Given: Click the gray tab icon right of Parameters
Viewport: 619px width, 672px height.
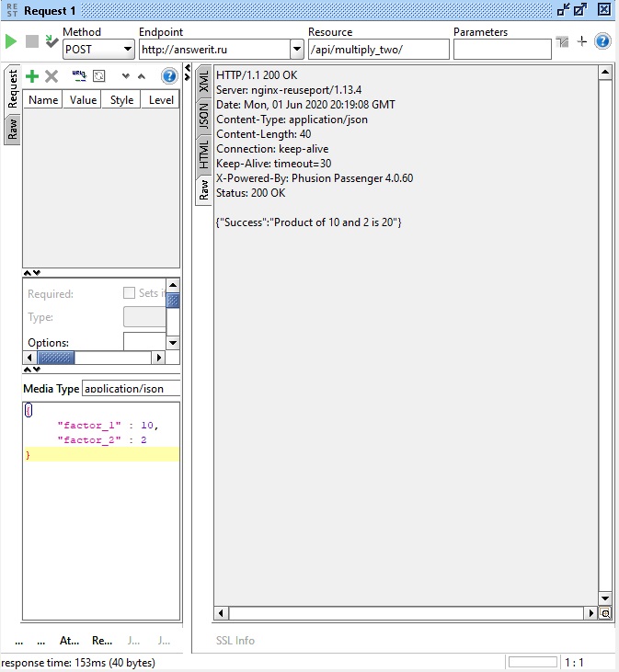Looking at the screenshot, I should click(x=562, y=42).
